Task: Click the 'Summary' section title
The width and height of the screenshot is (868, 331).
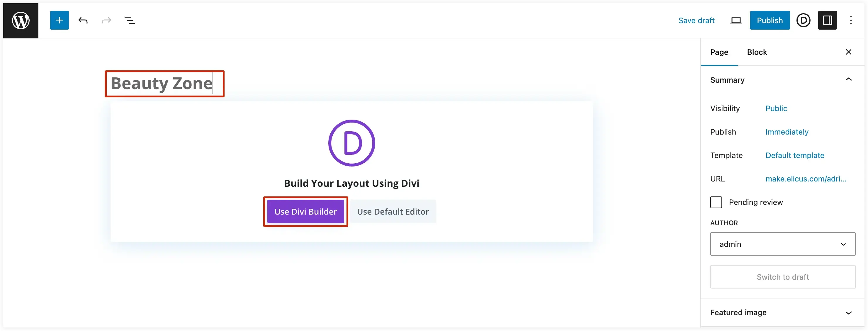Action: click(x=727, y=80)
